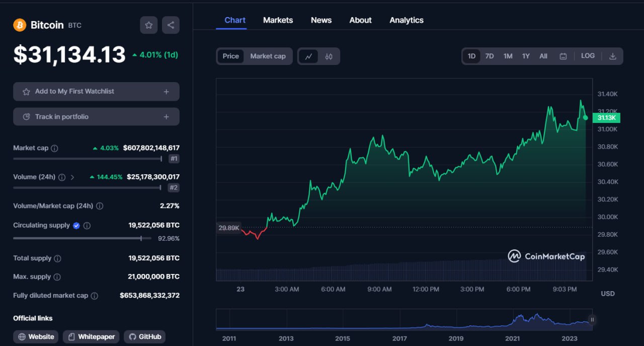Switch to line chart view
This screenshot has height=346, width=644.
click(308, 56)
